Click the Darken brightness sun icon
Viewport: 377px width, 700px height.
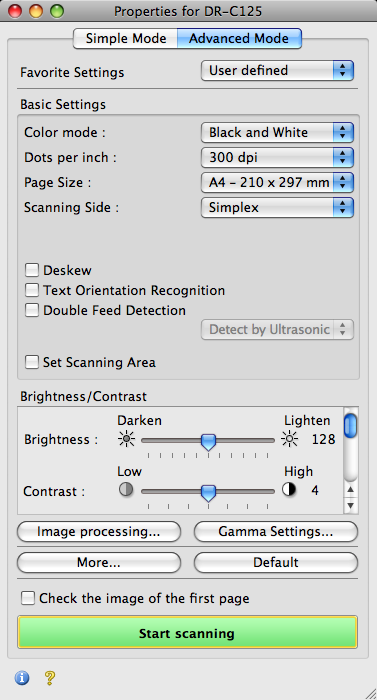click(x=126, y=440)
